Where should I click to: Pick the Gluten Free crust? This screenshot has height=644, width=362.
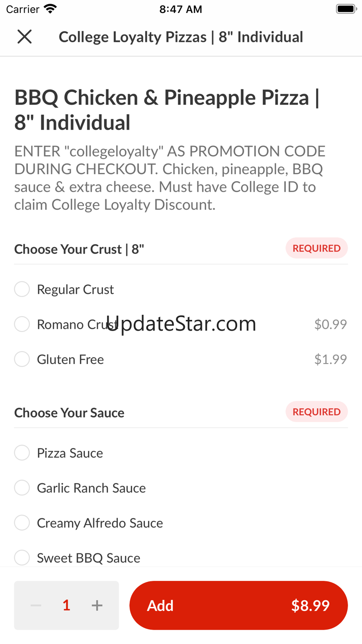22,359
